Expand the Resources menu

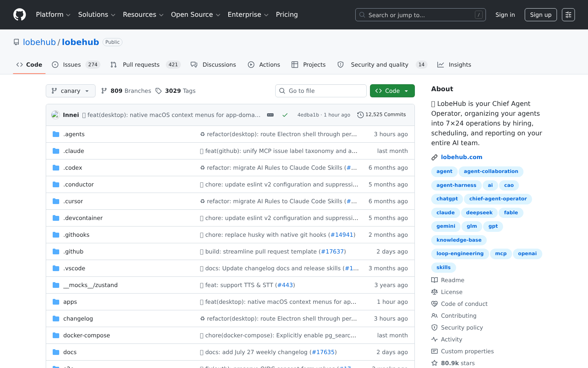coord(143,15)
